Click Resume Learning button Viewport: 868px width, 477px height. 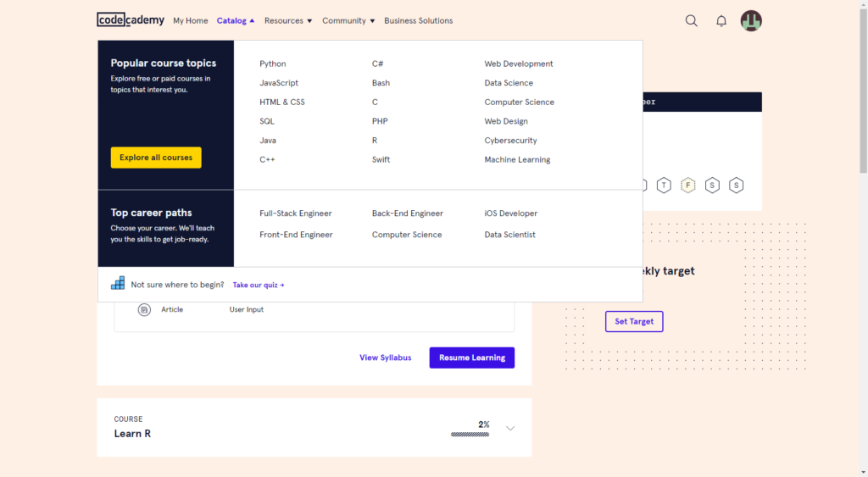[471, 358]
